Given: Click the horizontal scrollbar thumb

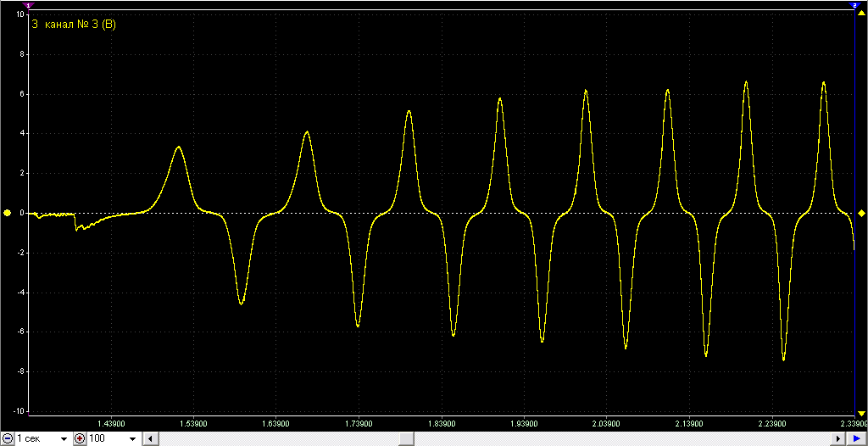Looking at the screenshot, I should [x=406, y=439].
